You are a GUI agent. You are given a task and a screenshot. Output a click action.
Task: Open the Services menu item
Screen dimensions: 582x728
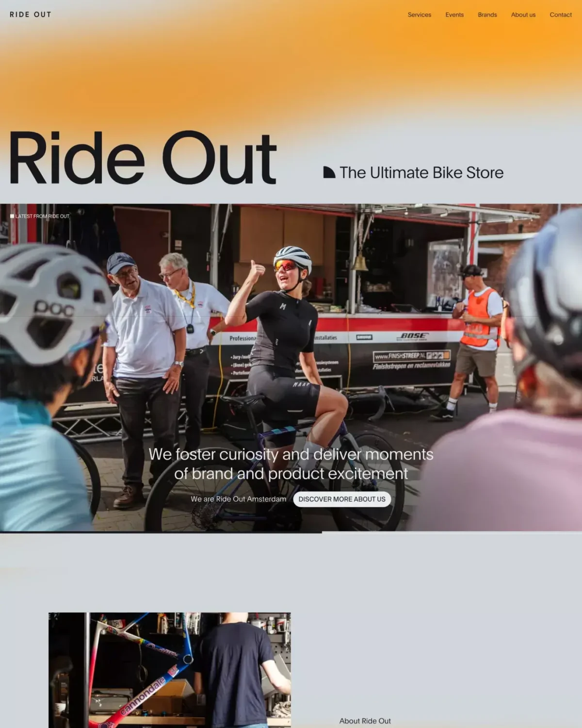click(419, 15)
